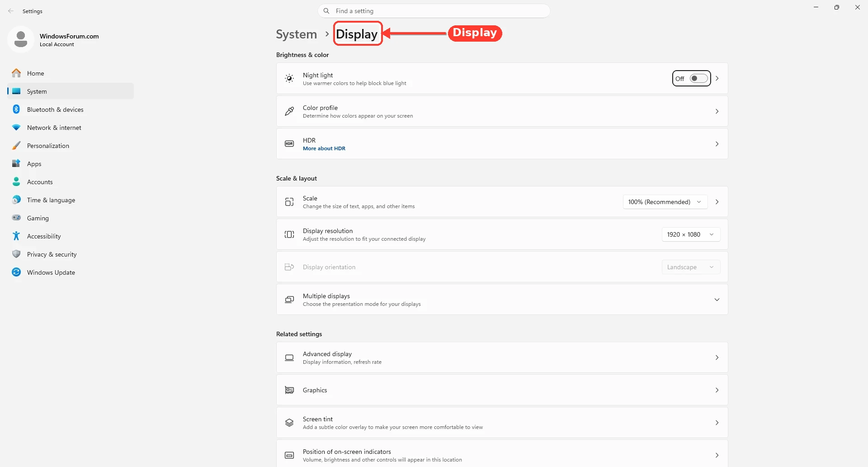Expand the Multiple displays section chevron

coord(717,300)
